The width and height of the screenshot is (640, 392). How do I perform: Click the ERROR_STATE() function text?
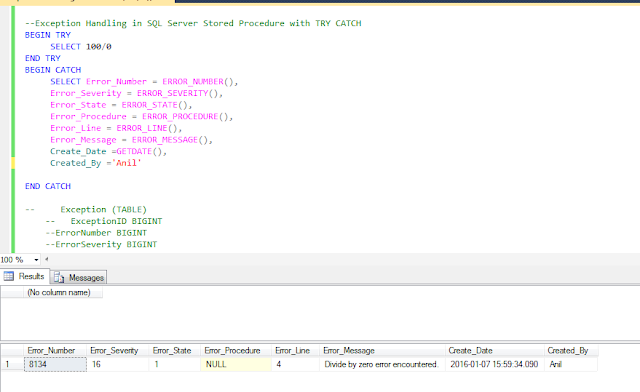[x=154, y=105]
